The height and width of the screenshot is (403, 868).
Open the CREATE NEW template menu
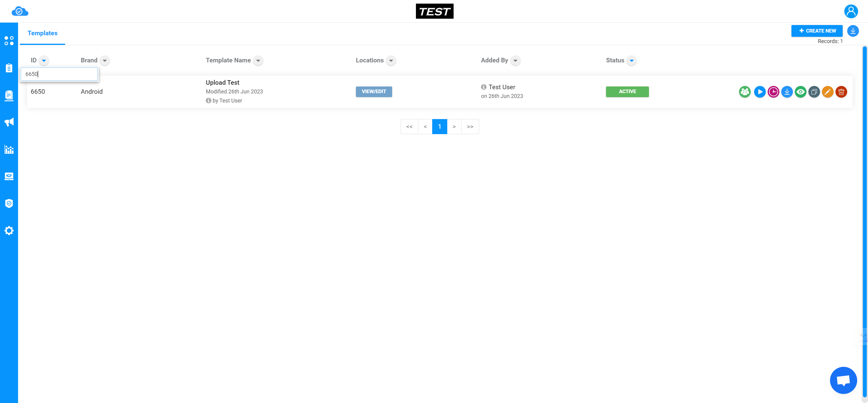coord(817,31)
